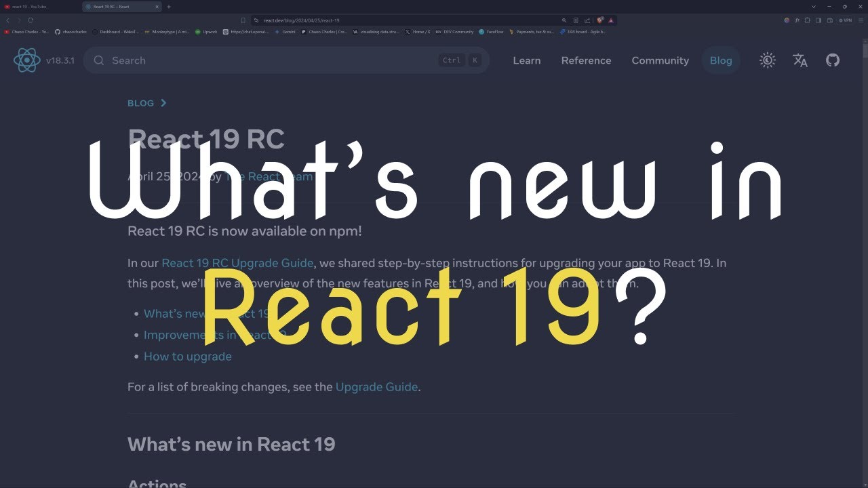This screenshot has width=868, height=488.
Task: Open the 'chaoscharles' GitHub bookmark
Action: pos(71,31)
